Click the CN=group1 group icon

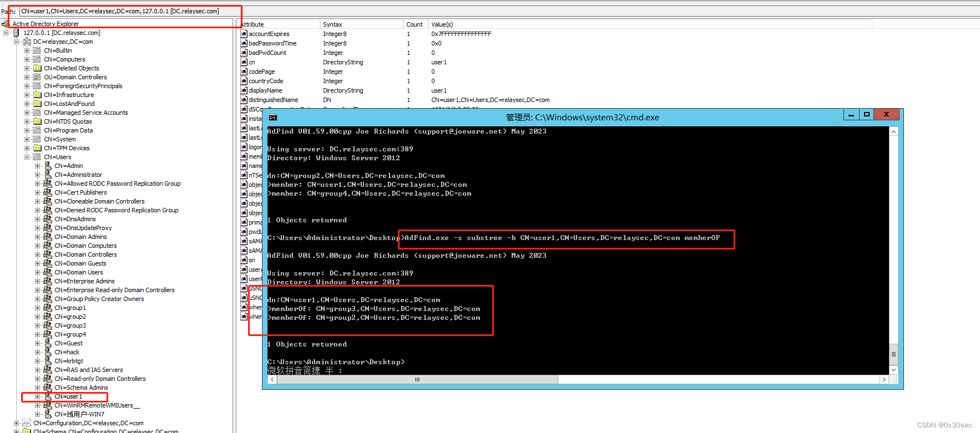pos(48,308)
